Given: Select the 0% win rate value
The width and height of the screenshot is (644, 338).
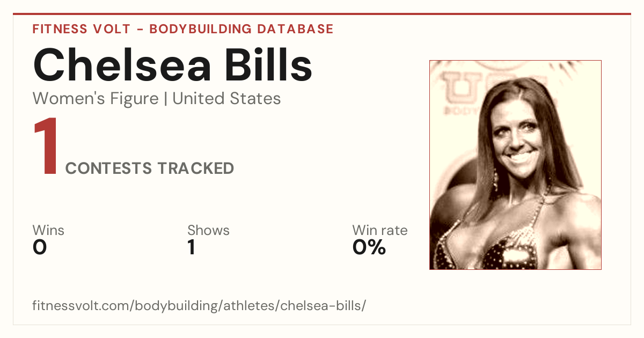Looking at the screenshot, I should [x=369, y=248].
